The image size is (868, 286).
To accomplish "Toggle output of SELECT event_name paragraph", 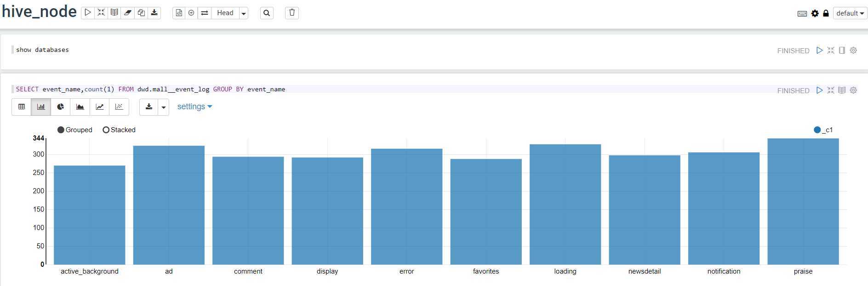I will tap(842, 90).
